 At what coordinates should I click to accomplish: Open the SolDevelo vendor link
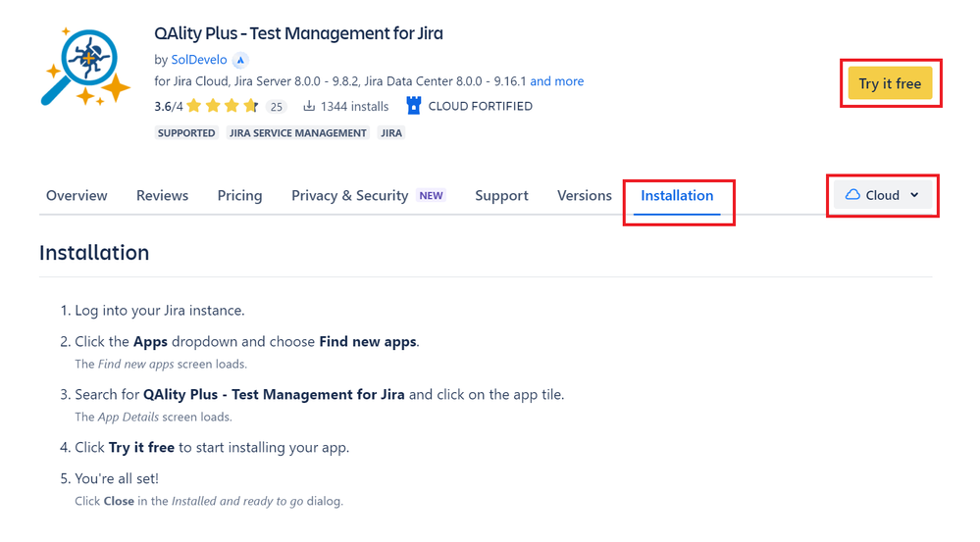(x=199, y=60)
